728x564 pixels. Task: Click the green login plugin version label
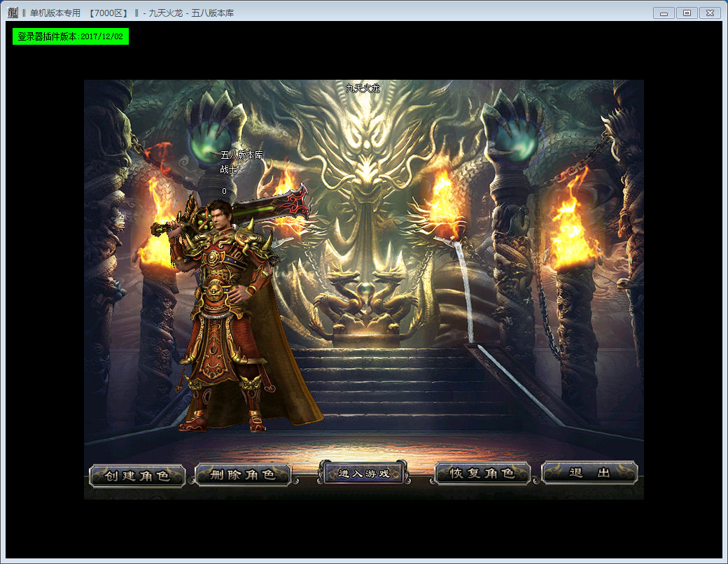71,36
